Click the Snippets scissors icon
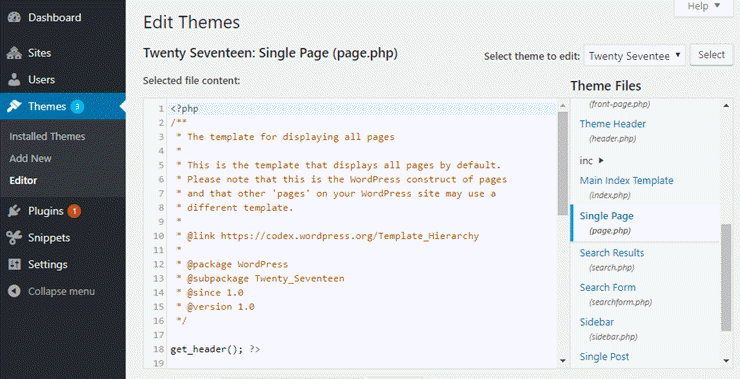Screen dimensions: 740x379 tap(14, 237)
